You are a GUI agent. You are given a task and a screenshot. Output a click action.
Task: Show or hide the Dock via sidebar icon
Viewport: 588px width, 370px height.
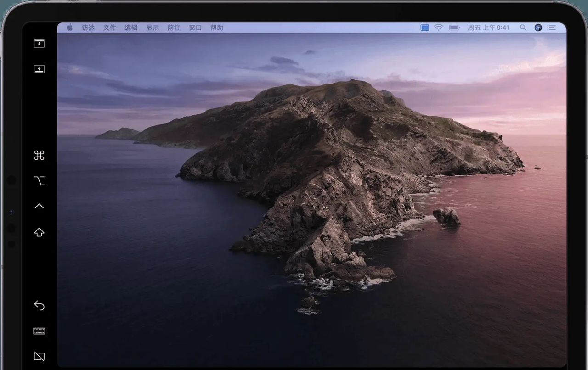click(39, 69)
